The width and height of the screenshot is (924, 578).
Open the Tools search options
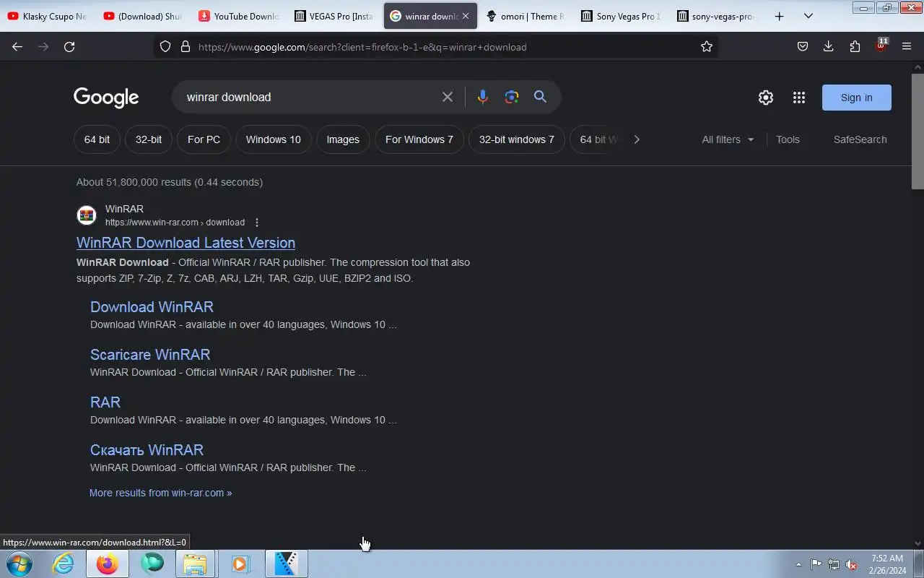788,139
